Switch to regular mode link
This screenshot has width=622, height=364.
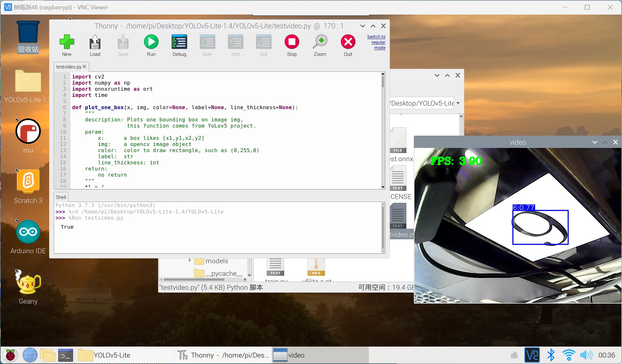coord(376,42)
